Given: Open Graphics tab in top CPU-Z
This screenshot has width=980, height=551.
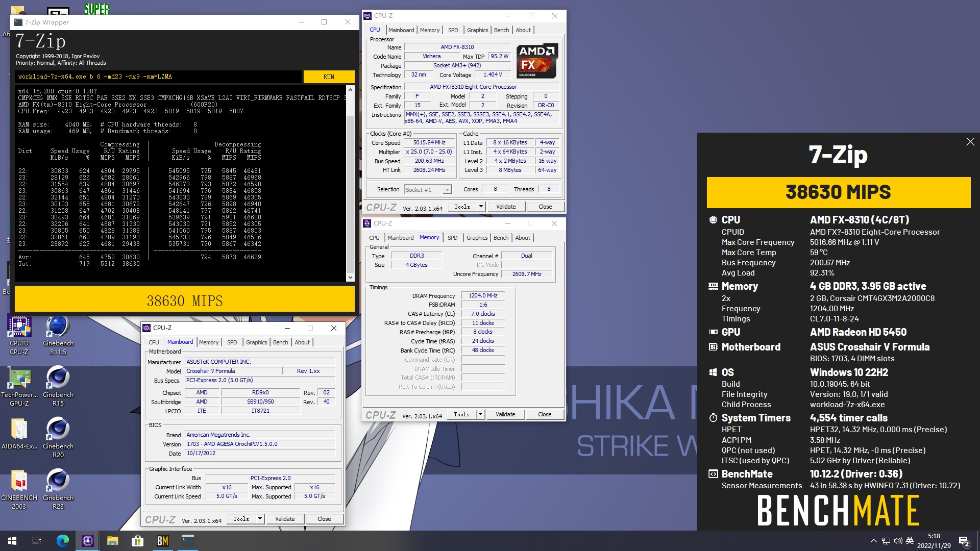Looking at the screenshot, I should tap(477, 30).
